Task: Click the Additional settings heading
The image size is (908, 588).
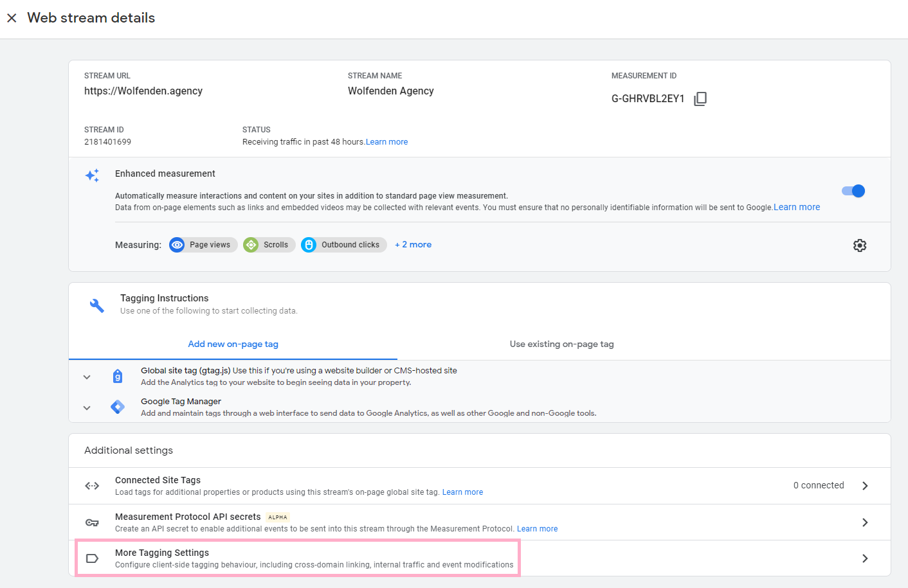Action: coord(129,450)
